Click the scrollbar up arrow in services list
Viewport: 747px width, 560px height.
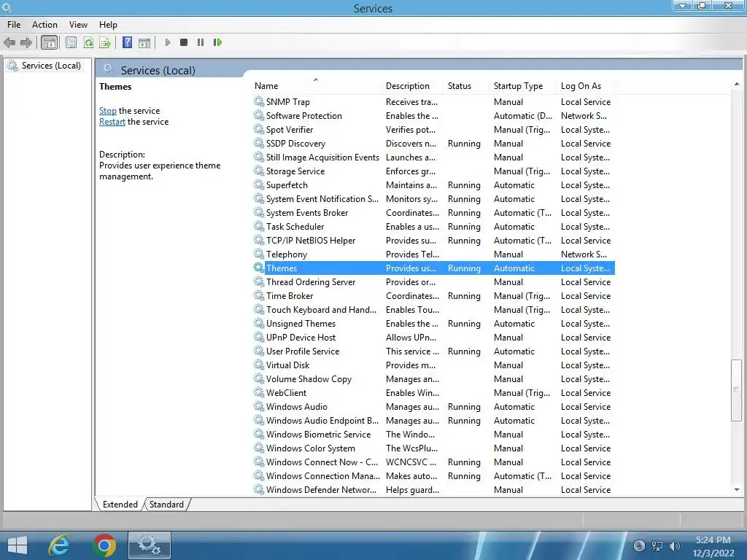pyautogui.click(x=737, y=85)
